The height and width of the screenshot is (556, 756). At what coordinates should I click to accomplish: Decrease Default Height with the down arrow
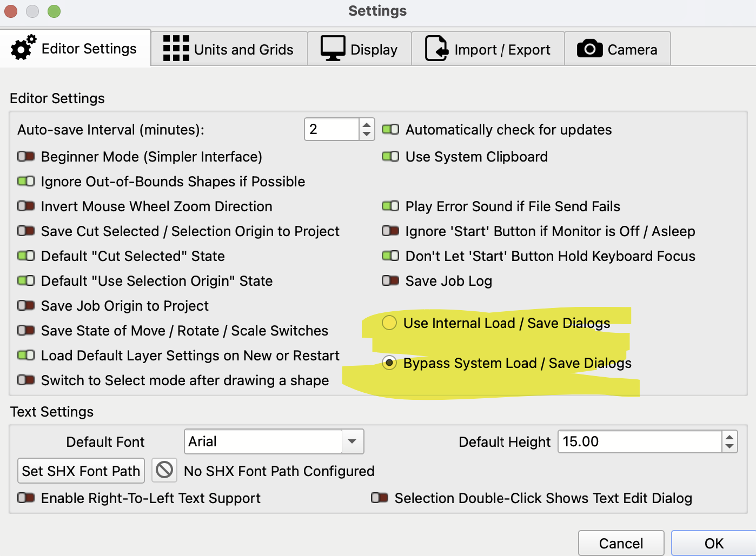(730, 446)
